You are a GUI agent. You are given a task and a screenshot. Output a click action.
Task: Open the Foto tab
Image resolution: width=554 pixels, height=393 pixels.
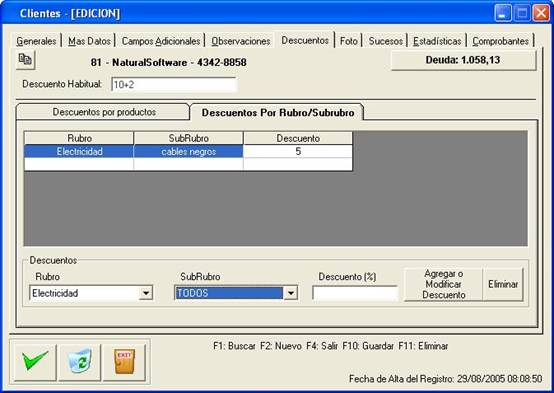pyautogui.click(x=349, y=41)
